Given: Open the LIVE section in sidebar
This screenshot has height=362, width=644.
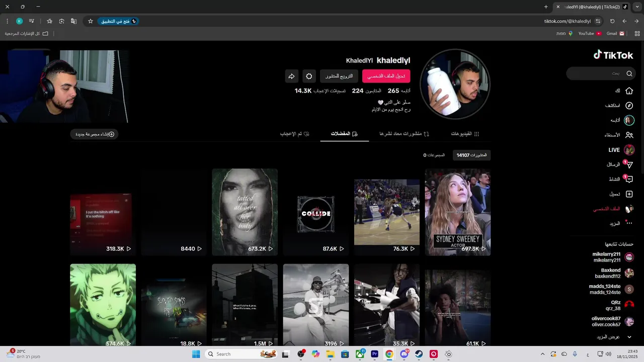Looking at the screenshot, I should coord(621,150).
